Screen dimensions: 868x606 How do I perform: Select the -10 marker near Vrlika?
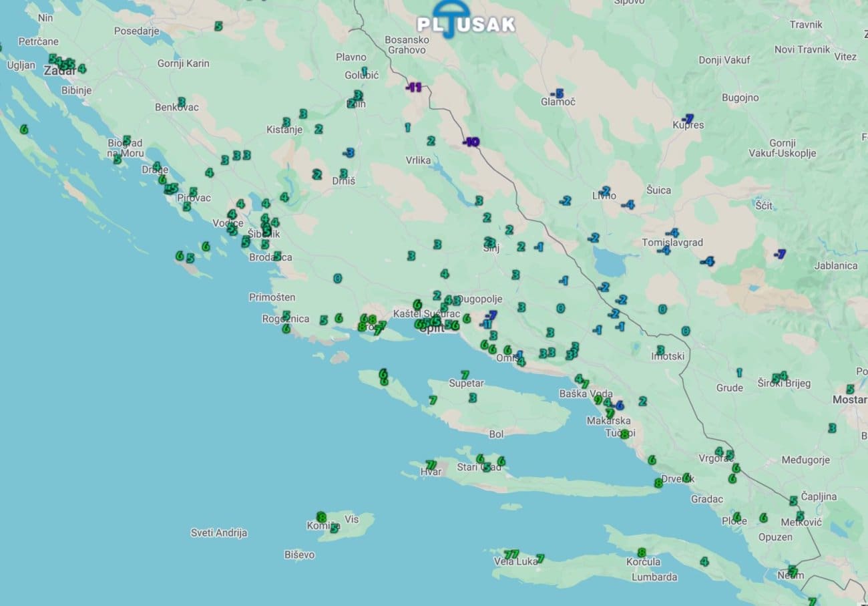click(x=471, y=142)
